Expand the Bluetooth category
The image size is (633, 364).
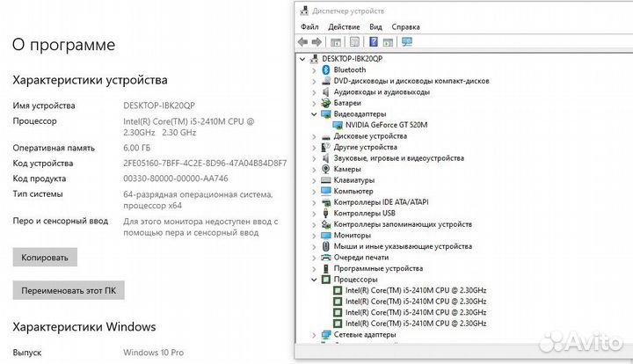(x=314, y=69)
